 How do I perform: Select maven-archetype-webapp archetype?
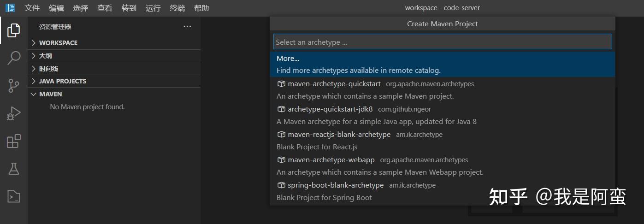(x=443, y=166)
